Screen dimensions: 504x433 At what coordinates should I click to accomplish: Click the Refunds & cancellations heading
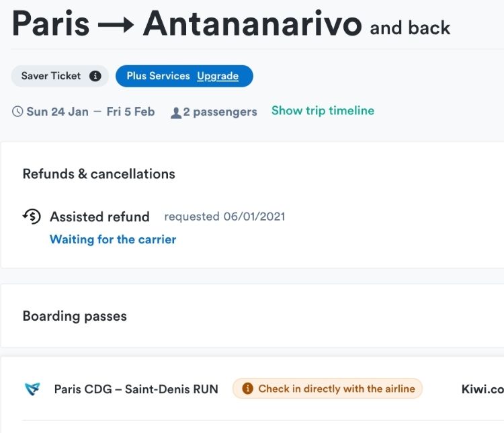pos(99,174)
